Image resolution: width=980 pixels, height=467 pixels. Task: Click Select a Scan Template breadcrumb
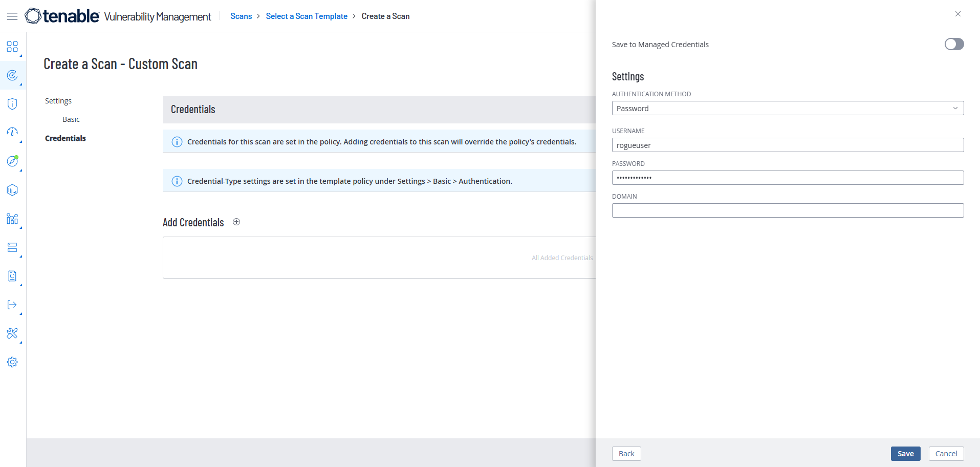click(x=307, y=16)
